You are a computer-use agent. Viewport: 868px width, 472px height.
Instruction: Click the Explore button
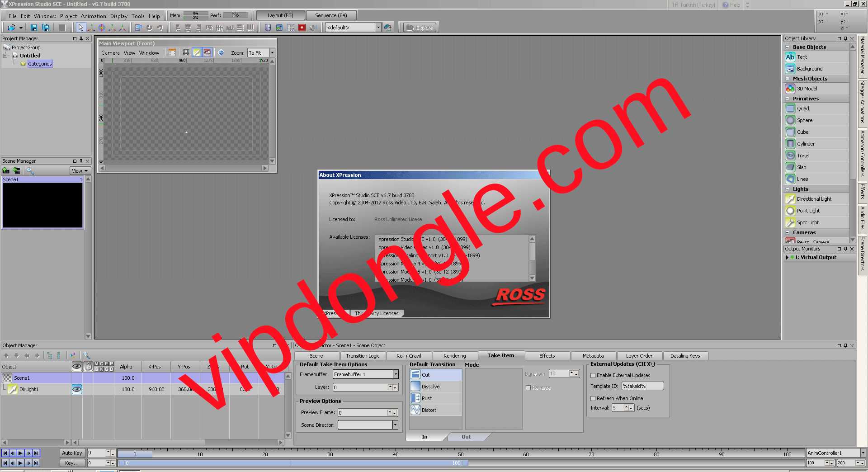click(x=420, y=28)
